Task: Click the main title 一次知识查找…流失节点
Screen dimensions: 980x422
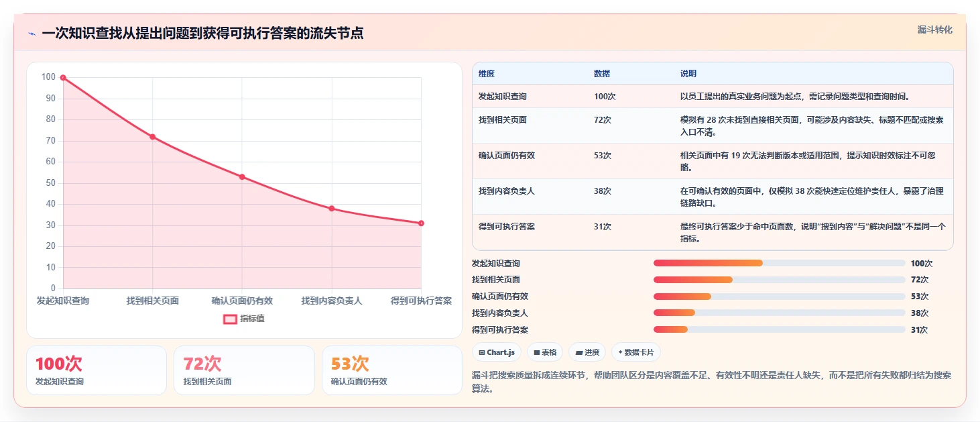Action: 202,34
